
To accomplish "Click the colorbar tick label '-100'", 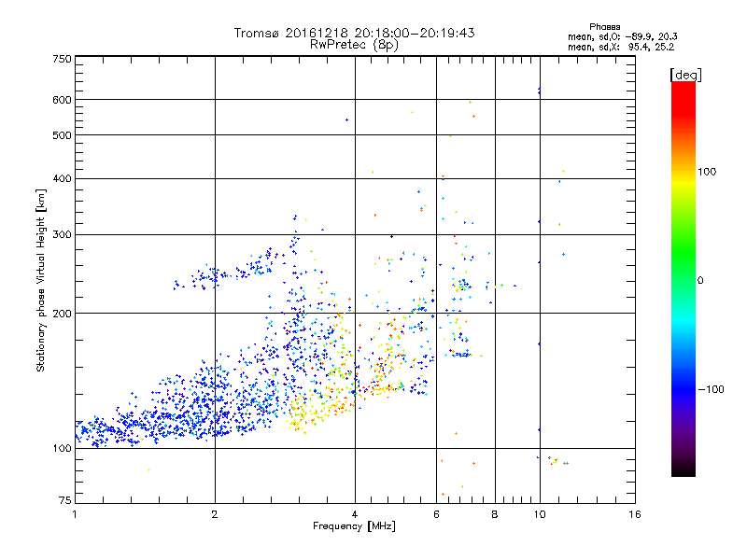I will pyautogui.click(x=711, y=389).
